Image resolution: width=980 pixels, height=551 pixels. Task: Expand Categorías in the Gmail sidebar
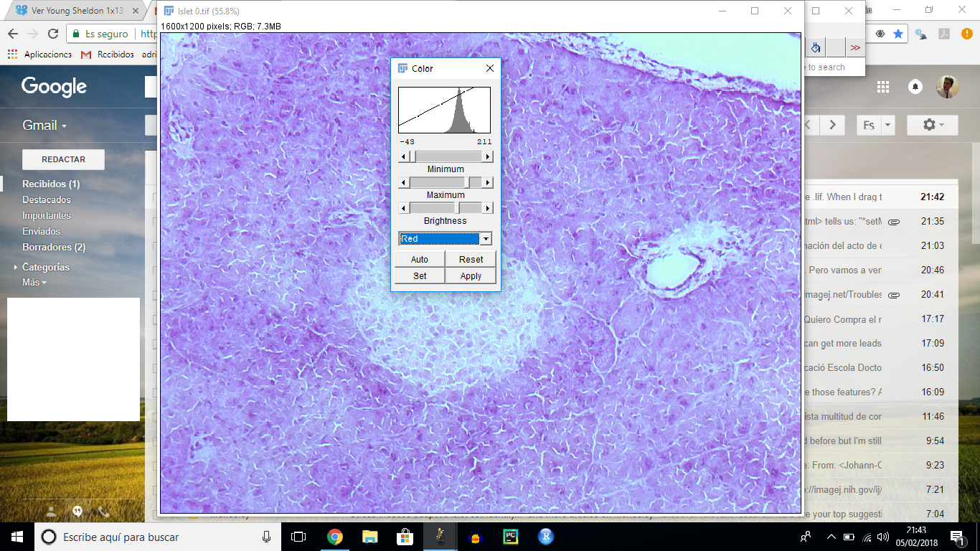(x=45, y=267)
